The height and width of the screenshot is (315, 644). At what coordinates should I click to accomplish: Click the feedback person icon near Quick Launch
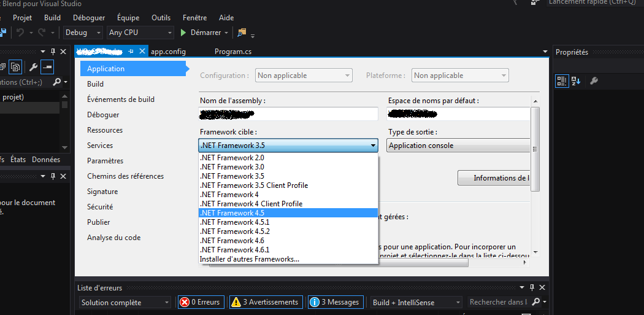534,2
